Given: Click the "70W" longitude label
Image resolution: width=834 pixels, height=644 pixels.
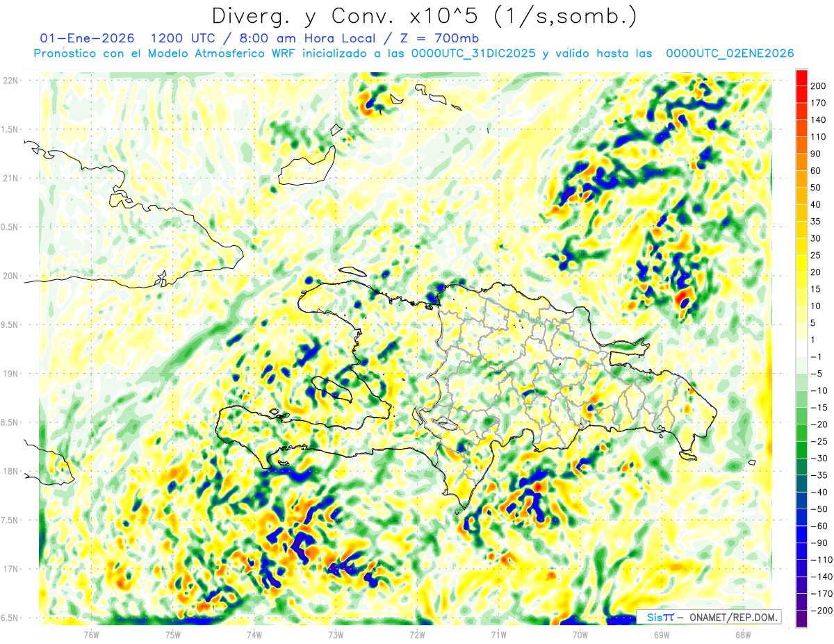Looking at the screenshot, I should tap(580, 634).
